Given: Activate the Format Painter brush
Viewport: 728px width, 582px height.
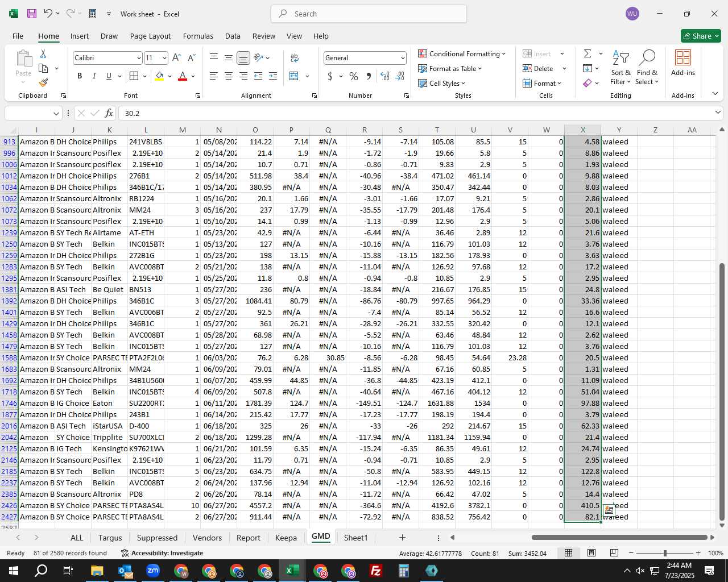Looking at the screenshot, I should pos(43,82).
